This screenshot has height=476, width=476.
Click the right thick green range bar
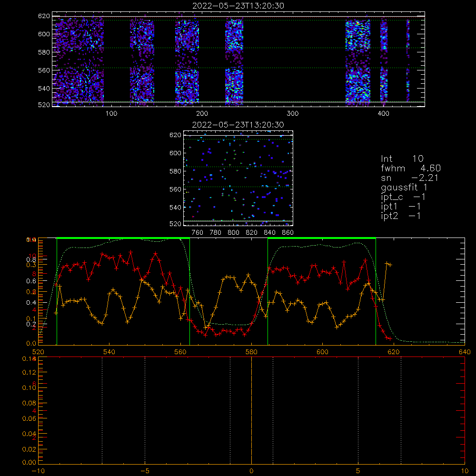(x=322, y=238)
